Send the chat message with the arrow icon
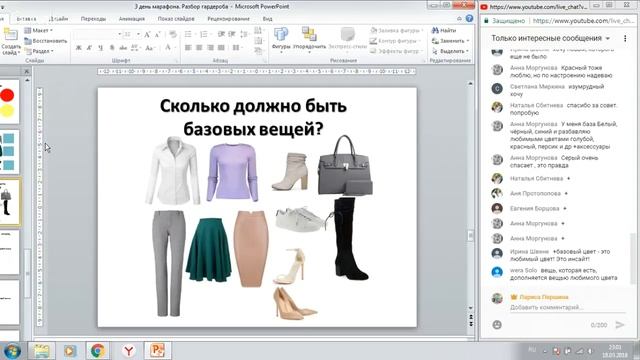The width and height of the screenshot is (640, 360). (620, 325)
